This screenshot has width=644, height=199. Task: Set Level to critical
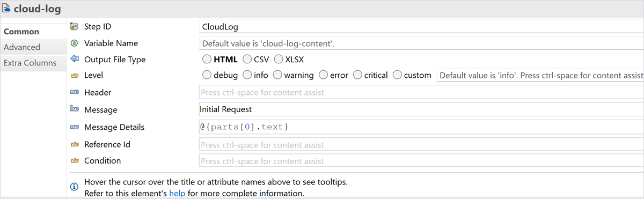coord(357,75)
